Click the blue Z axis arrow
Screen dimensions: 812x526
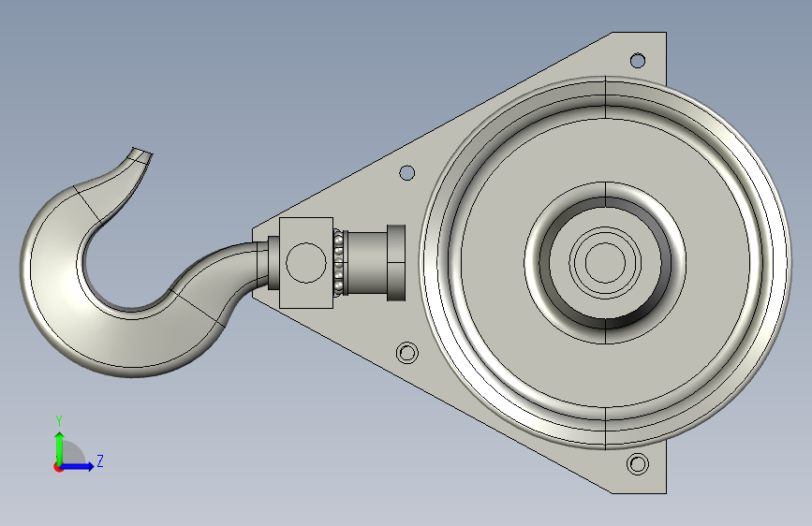coord(78,466)
